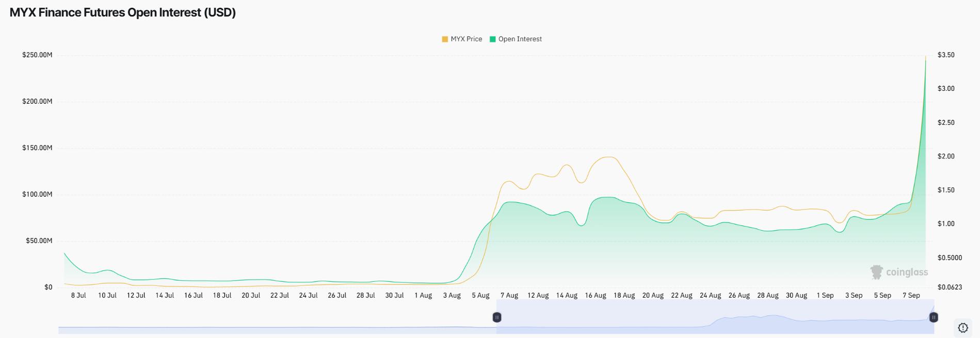
Task: Toggle Open Interest series via legend label
Action: pyautogui.click(x=520, y=39)
